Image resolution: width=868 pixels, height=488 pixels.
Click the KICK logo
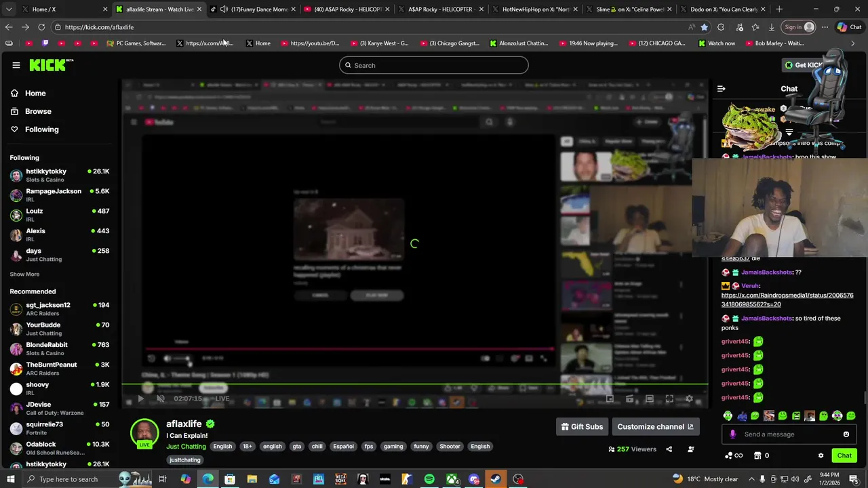pos(51,65)
